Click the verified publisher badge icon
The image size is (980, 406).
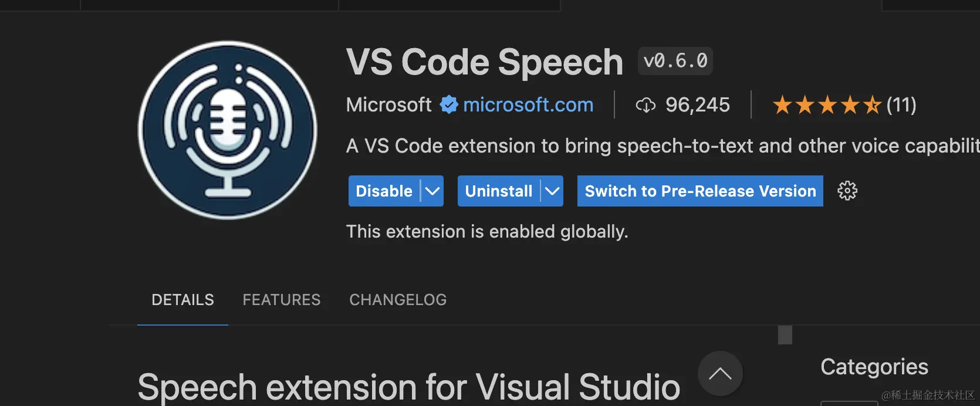[x=449, y=105]
